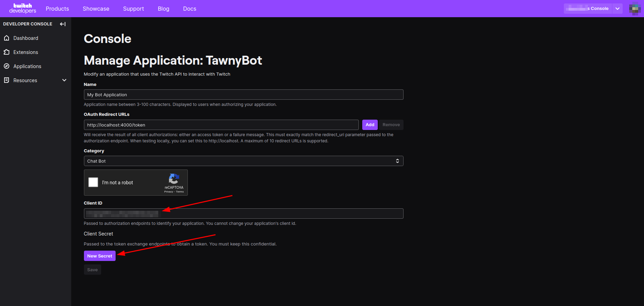Image resolution: width=644 pixels, height=306 pixels.
Task: Expand the Resources submenu chevron
Action: coord(64,80)
